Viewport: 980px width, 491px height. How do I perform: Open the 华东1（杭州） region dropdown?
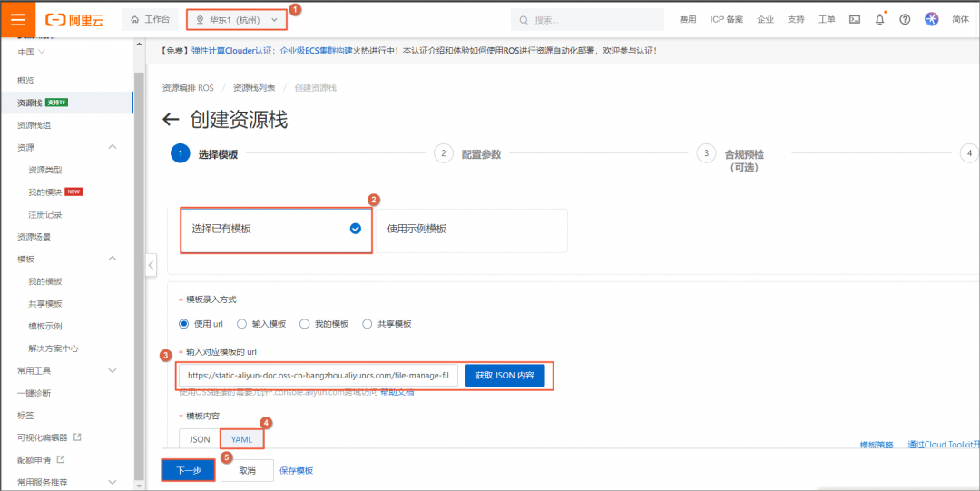click(237, 20)
